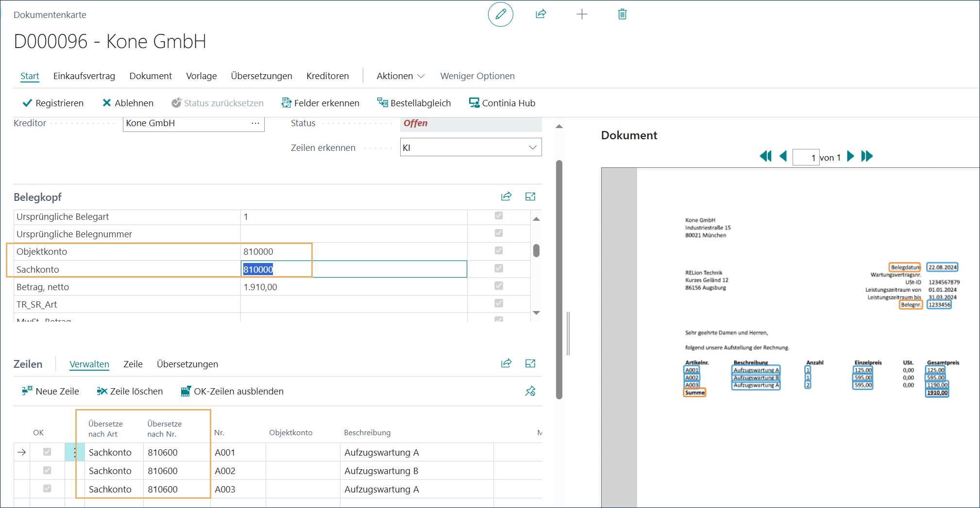Toggle the OK checkbox for row A003

coord(47,489)
